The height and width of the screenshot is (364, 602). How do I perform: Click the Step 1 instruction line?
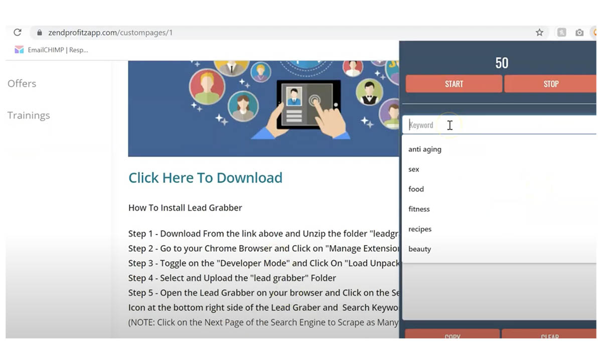click(x=263, y=234)
